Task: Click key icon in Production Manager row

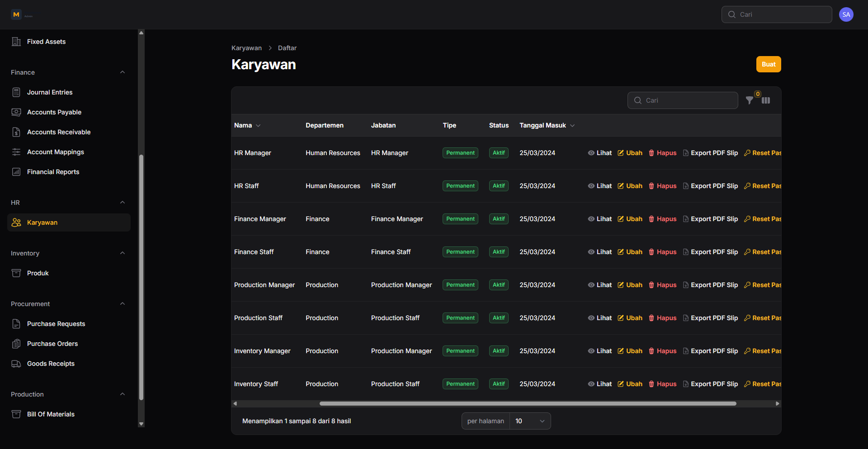Action: coord(747,285)
